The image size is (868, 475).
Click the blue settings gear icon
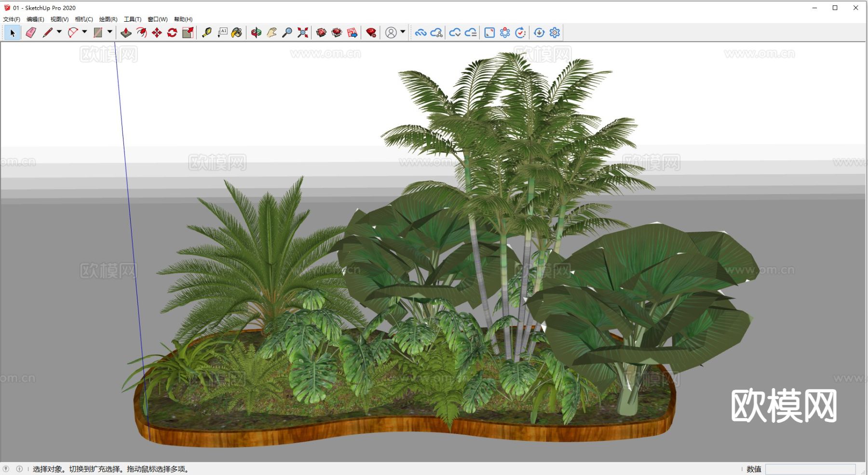555,32
